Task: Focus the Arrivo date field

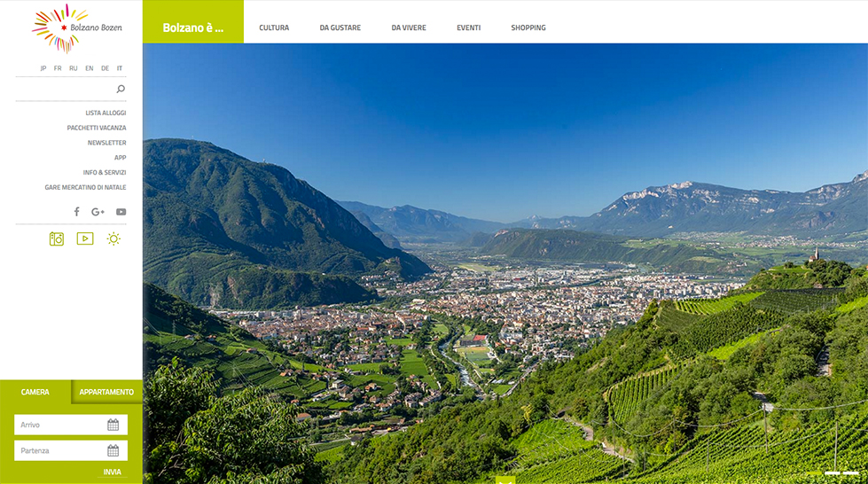Action: tap(71, 425)
